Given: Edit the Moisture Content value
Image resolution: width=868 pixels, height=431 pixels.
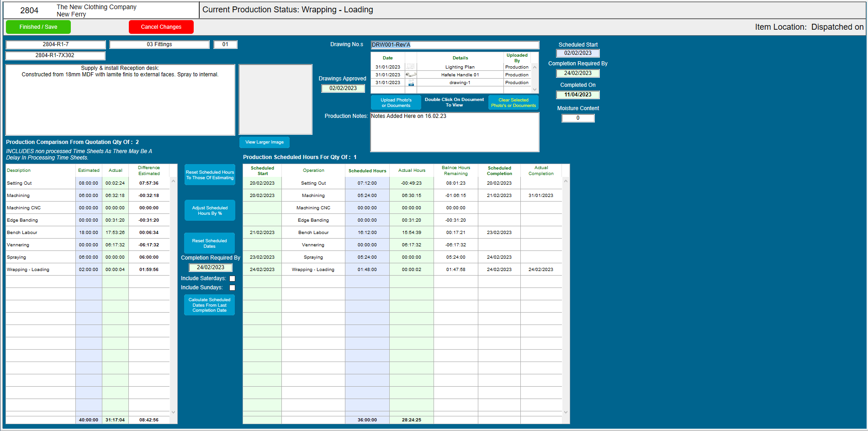Looking at the screenshot, I should pos(577,118).
